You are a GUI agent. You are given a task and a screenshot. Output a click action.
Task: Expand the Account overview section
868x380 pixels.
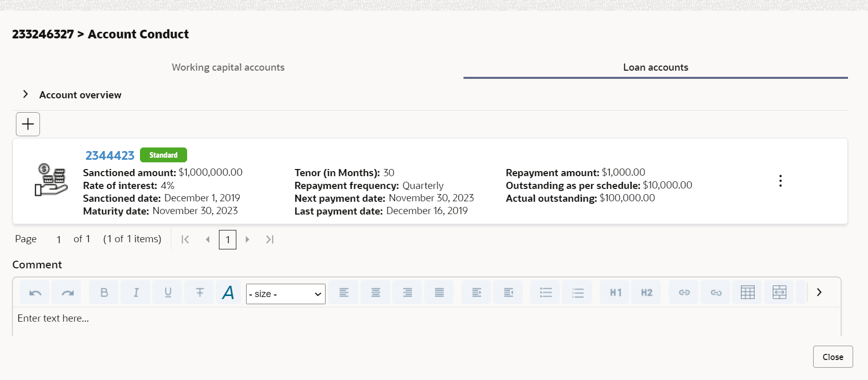point(26,94)
